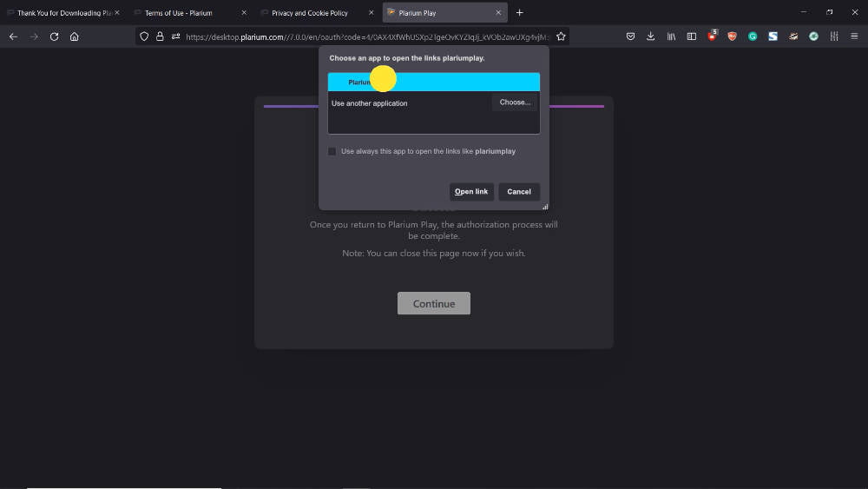
Task: Click the Continue button on the page
Action: coord(433,303)
